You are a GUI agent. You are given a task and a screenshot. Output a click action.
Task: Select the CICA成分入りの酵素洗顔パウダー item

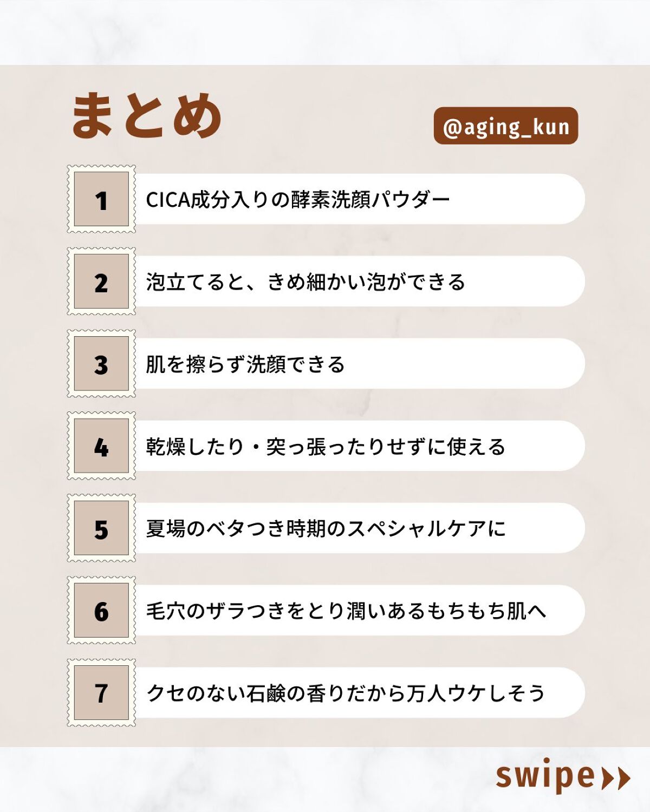(357, 199)
